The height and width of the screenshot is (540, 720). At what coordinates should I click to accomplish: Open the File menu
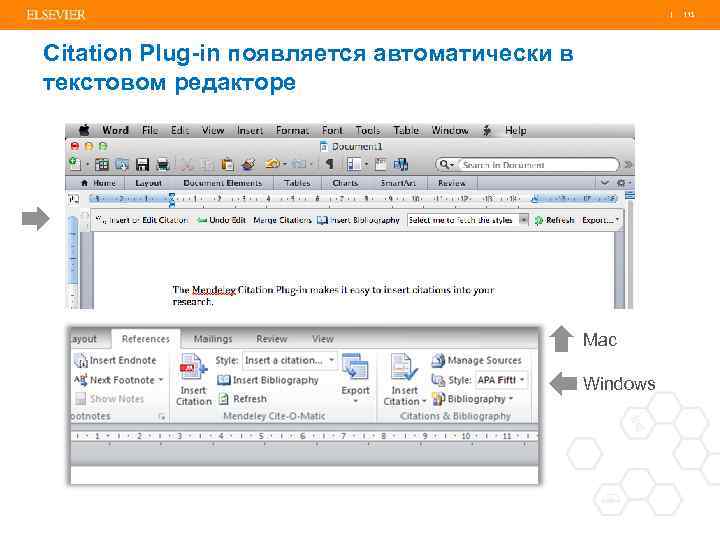[x=150, y=130]
